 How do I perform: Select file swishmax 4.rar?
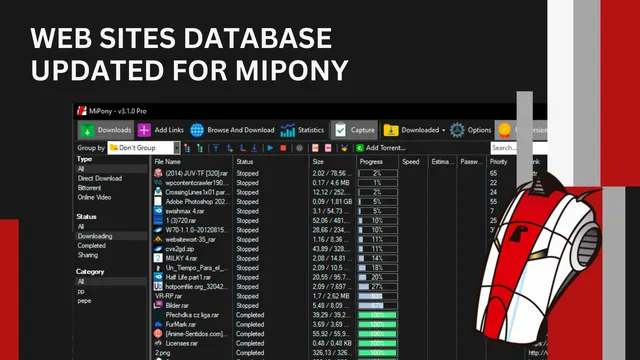tap(184, 211)
